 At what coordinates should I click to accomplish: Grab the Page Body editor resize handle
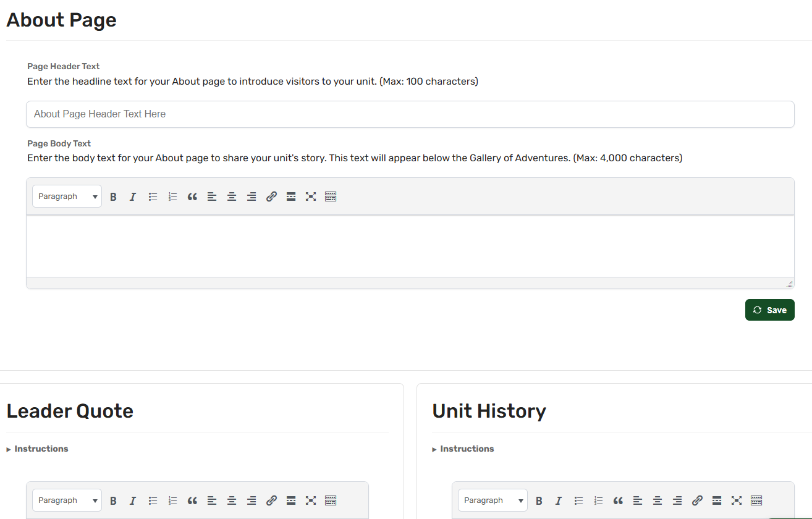[790, 284]
